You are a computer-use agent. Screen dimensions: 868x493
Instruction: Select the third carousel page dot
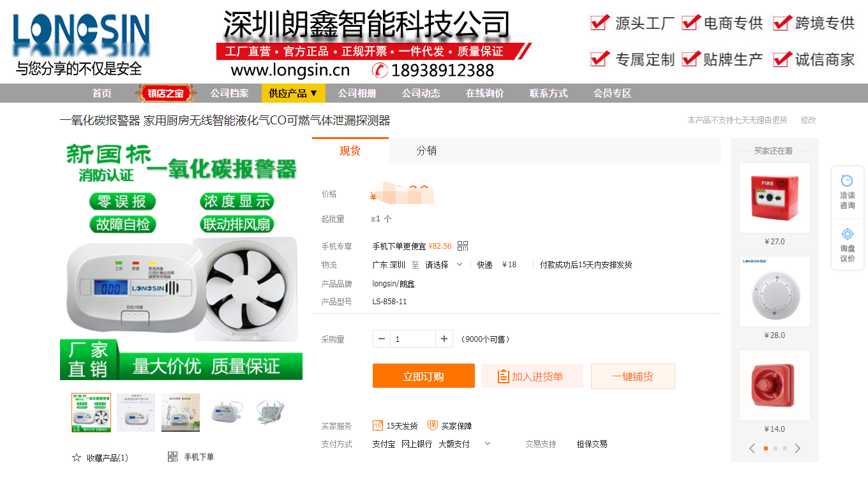(x=785, y=448)
